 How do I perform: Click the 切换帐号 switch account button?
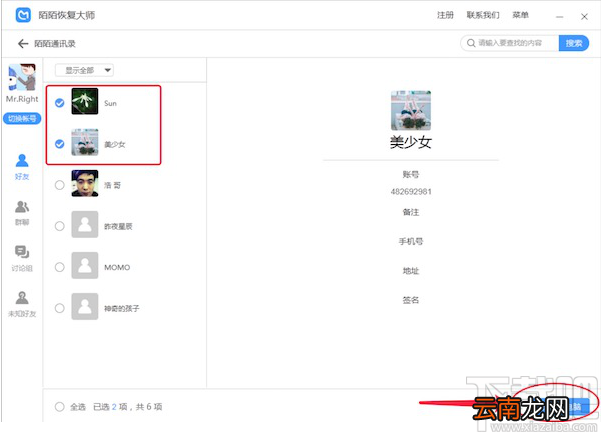(22, 119)
